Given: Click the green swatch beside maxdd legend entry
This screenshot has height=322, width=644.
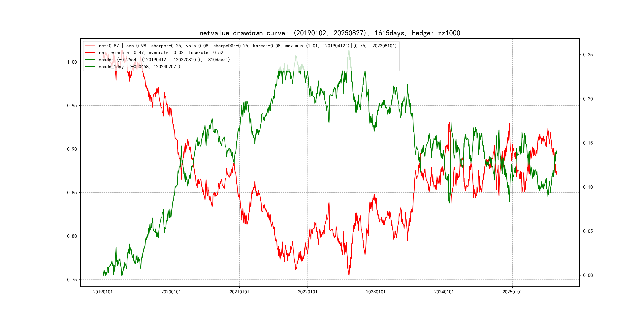Looking at the screenshot, I should coord(90,59).
